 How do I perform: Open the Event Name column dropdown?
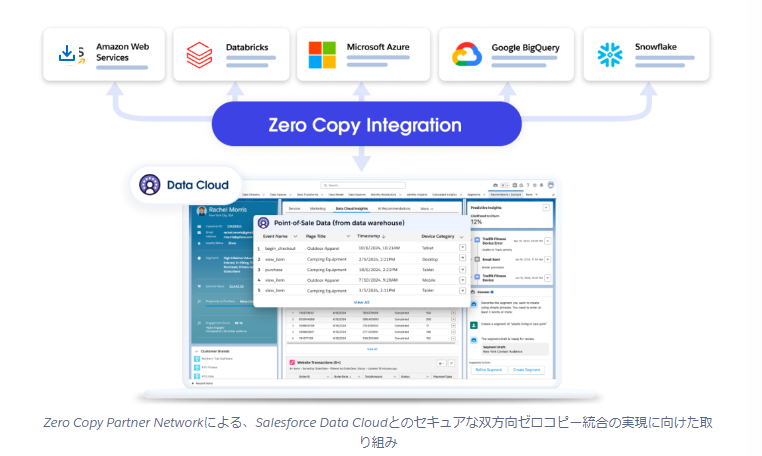pos(295,236)
